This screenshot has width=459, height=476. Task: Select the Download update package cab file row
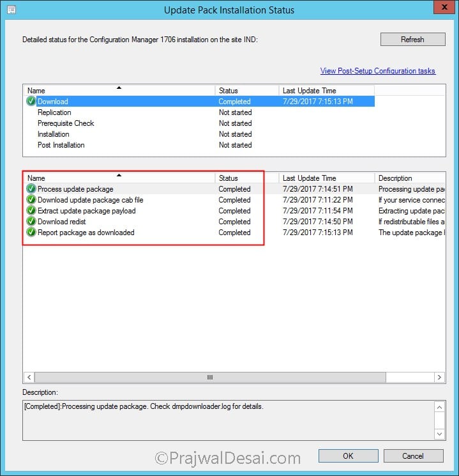[235, 200]
